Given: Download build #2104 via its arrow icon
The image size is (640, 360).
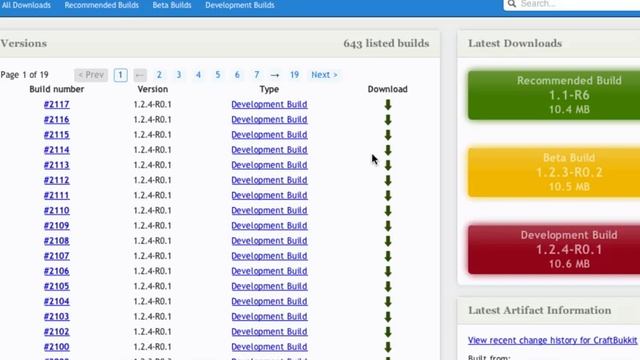Looking at the screenshot, I should click(x=388, y=302).
